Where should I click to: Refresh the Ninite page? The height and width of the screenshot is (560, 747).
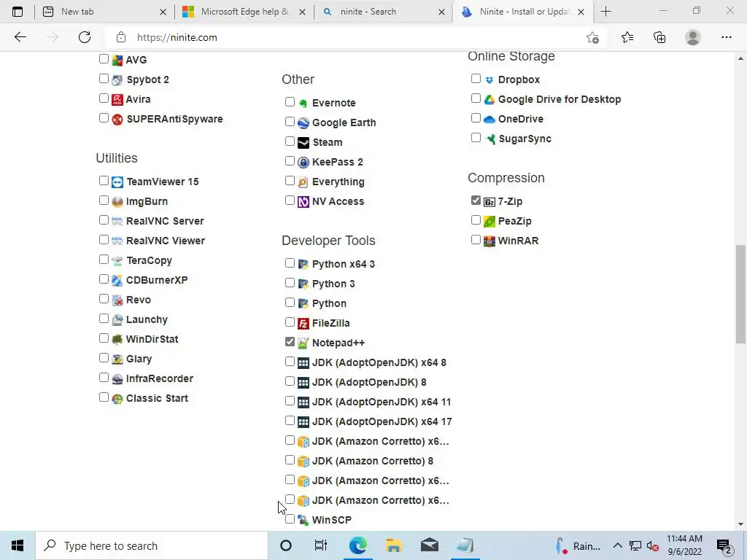[85, 37]
